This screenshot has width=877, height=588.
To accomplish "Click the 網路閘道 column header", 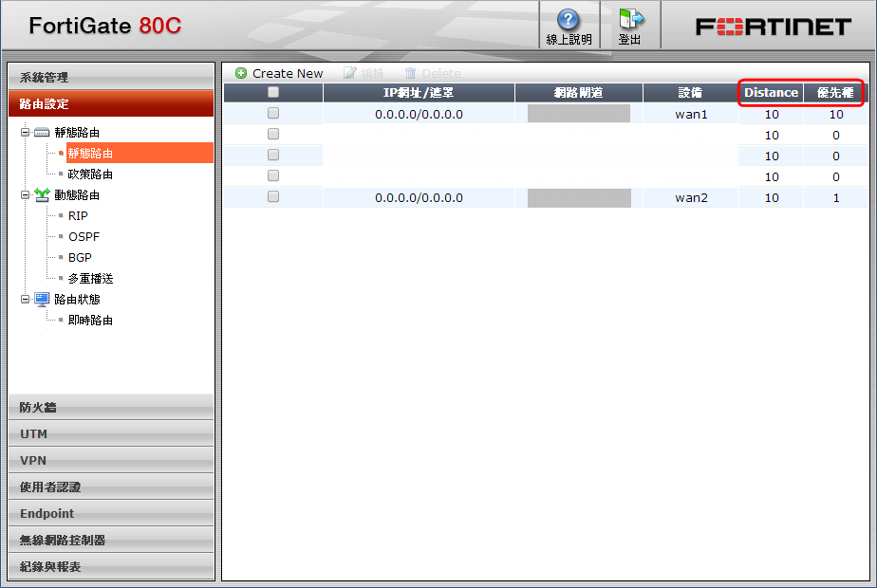I will point(578,93).
